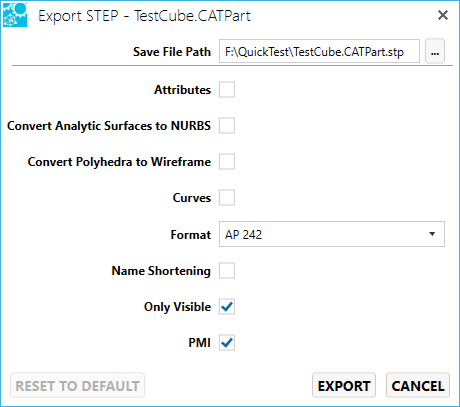Click the Name Shortening text label

point(161,271)
